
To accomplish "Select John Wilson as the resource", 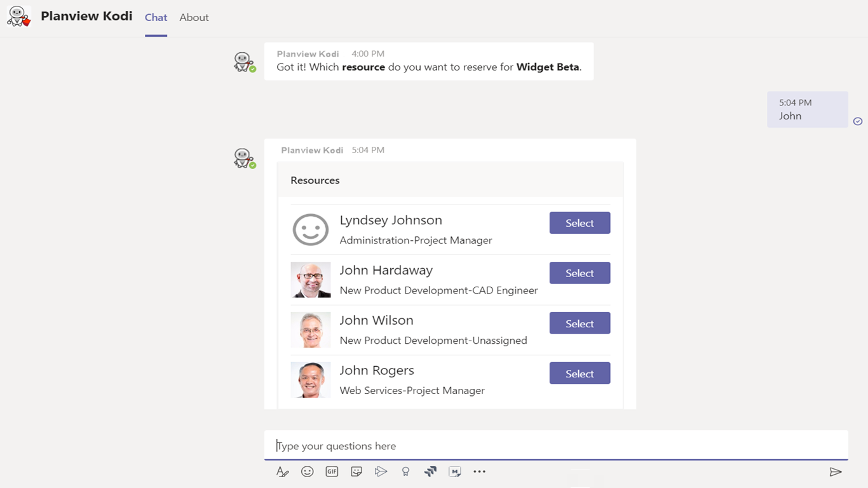I will click(x=580, y=323).
